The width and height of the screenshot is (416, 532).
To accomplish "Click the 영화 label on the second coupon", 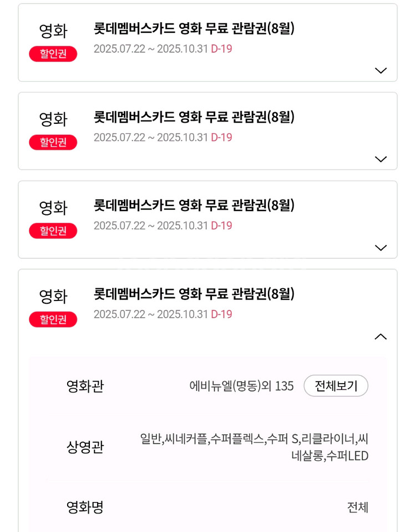I will tap(53, 119).
